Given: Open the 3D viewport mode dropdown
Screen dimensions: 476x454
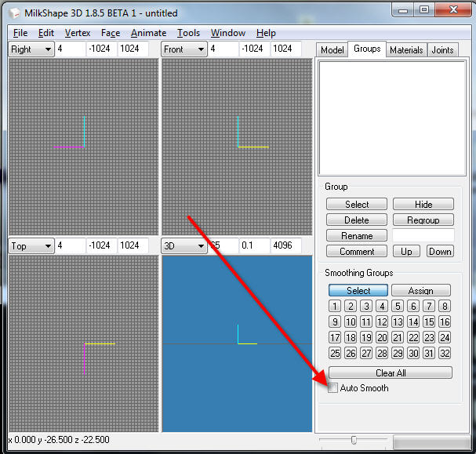Looking at the screenshot, I should pos(184,245).
